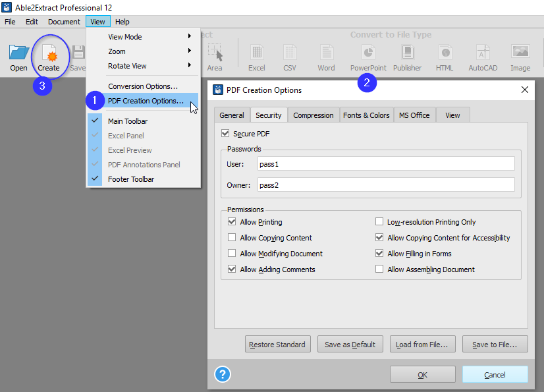Open the Document menu
The height and width of the screenshot is (392, 544).
click(64, 22)
